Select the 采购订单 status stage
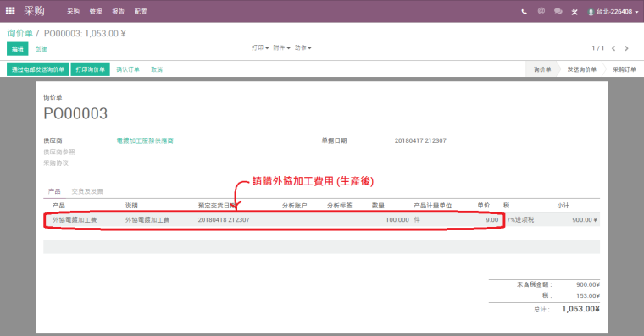The width and height of the screenshot is (644, 336). click(625, 69)
